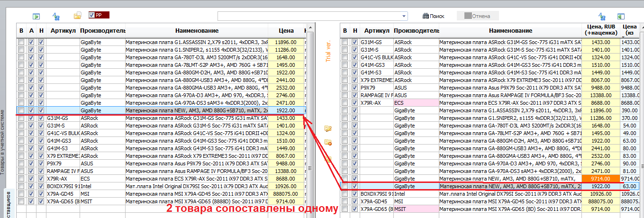This screenshot has width=644, height=218.
Task: Click the Отмена cancel button
Action: point(477,16)
